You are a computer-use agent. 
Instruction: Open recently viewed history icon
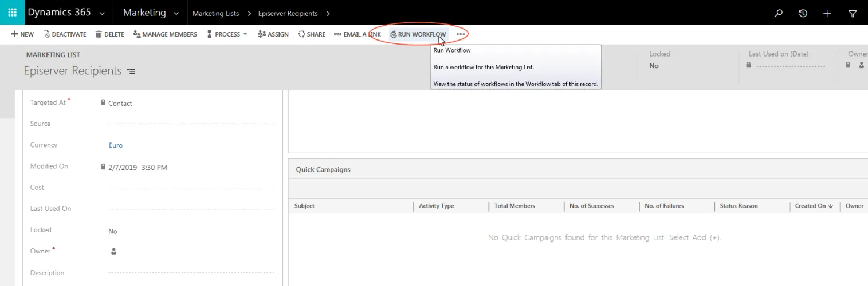(x=803, y=13)
